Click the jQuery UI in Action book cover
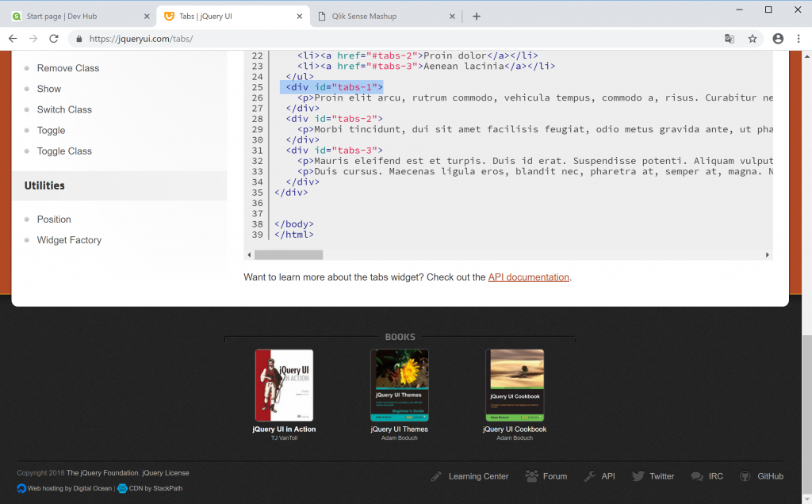Screen dimensions: 812x504 284,385
